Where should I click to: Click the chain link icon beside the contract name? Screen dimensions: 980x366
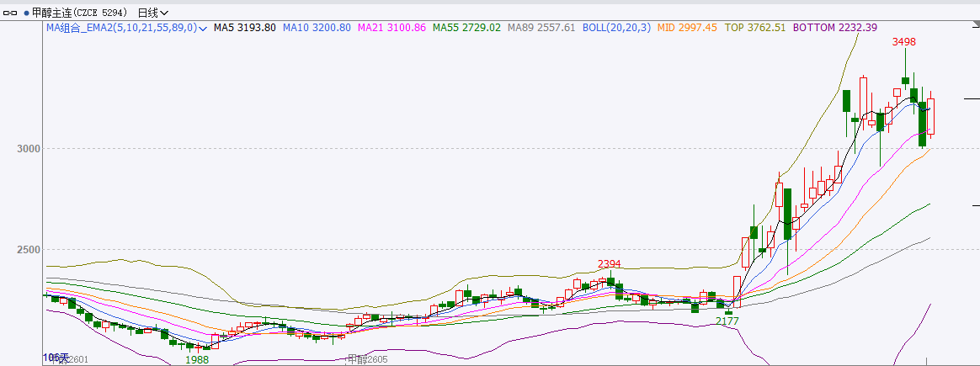pyautogui.click(x=10, y=13)
